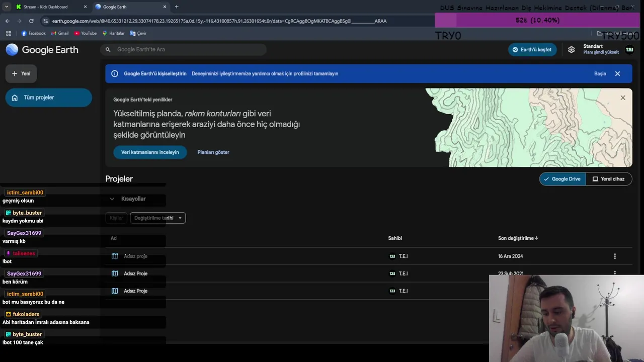Viewport: 644px width, 362px height.
Task: Create a new project with Yeni button
Action: point(21,74)
